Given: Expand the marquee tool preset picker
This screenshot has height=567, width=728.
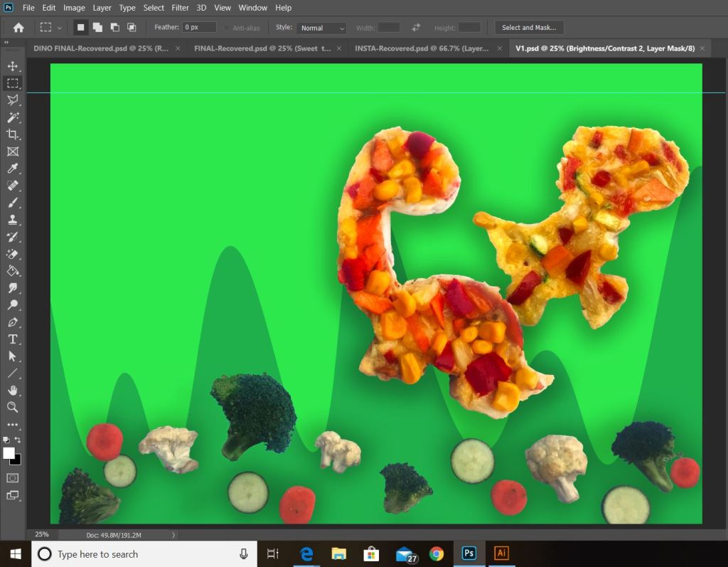Looking at the screenshot, I should [x=60, y=28].
